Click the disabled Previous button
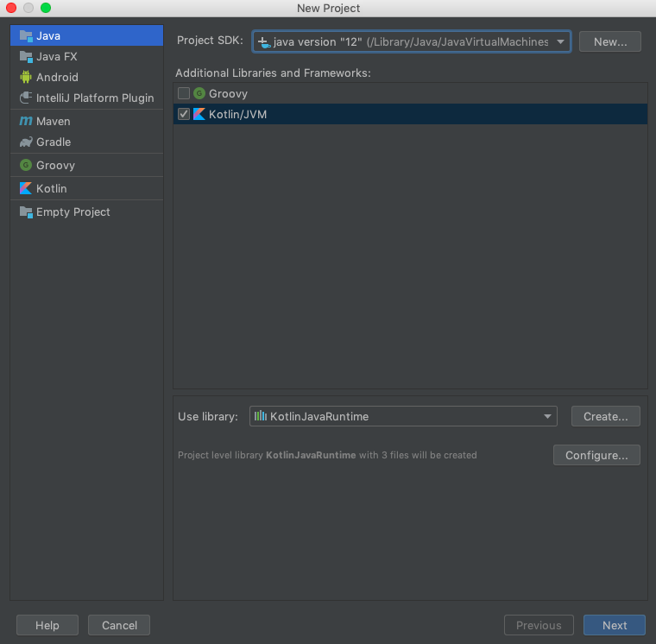Image resolution: width=656 pixels, height=644 pixels. click(x=539, y=625)
